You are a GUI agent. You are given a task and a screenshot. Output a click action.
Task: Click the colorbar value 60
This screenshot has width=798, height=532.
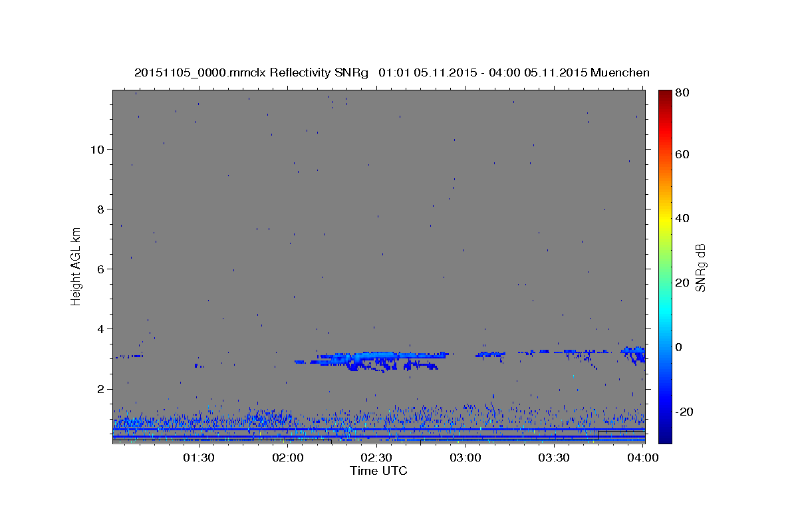tap(682, 154)
